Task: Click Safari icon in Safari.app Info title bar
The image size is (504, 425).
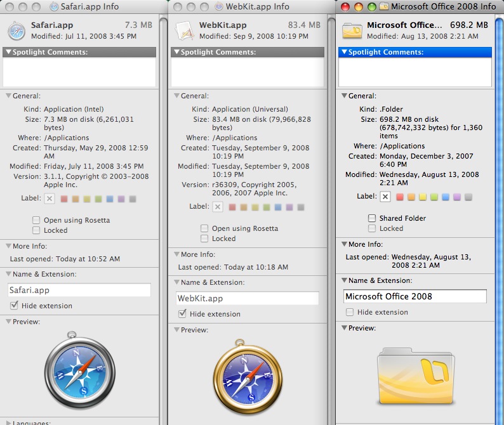Action: tap(54, 6)
